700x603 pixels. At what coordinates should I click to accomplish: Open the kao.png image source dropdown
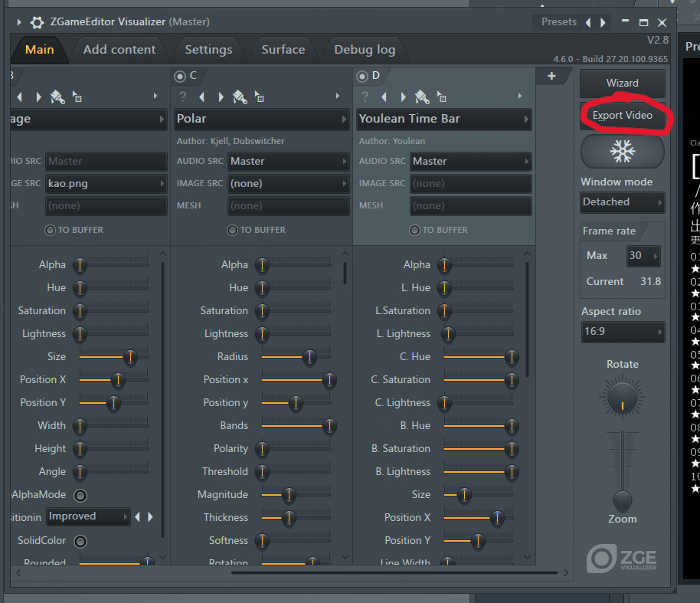pyautogui.click(x=106, y=184)
